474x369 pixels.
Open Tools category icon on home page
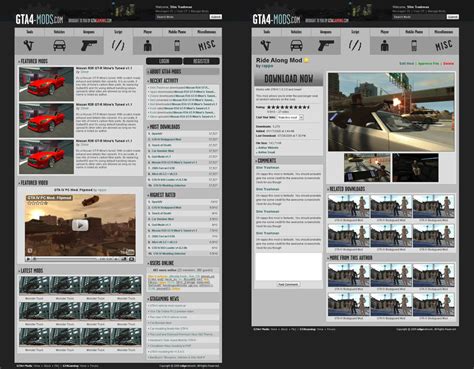point(29,45)
